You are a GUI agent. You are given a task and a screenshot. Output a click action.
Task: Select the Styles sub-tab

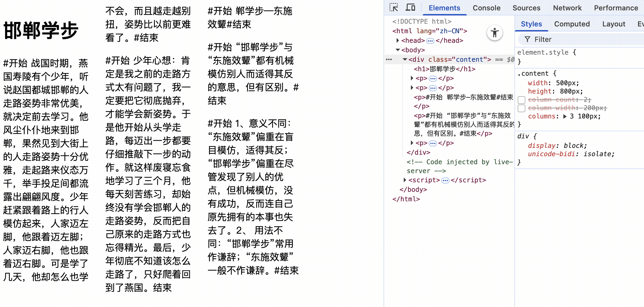click(531, 24)
